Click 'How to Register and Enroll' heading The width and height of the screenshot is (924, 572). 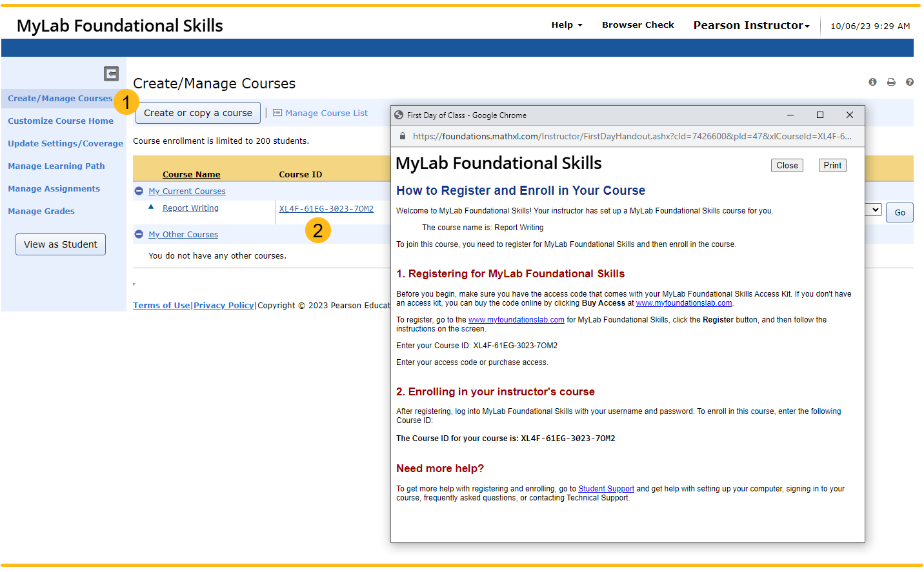point(521,190)
